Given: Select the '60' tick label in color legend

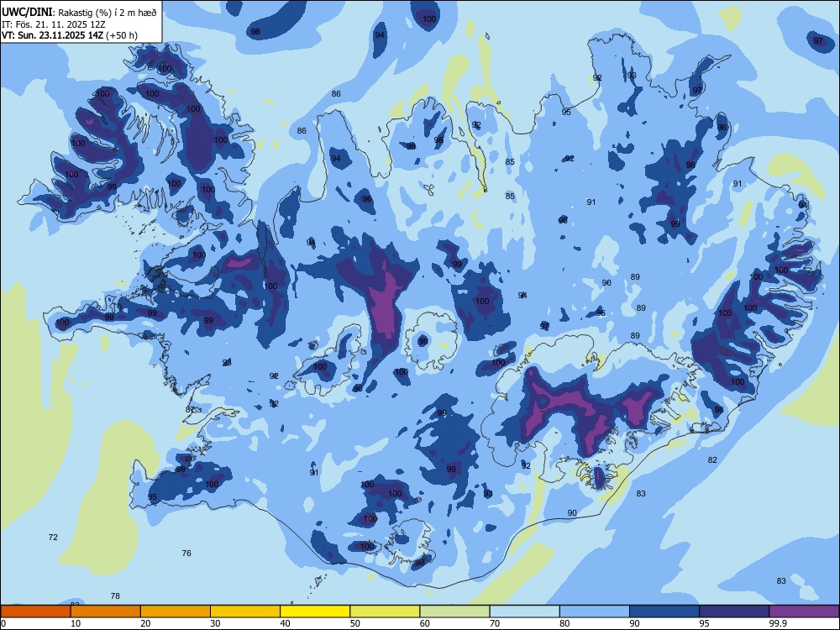Looking at the screenshot, I should point(425,623).
